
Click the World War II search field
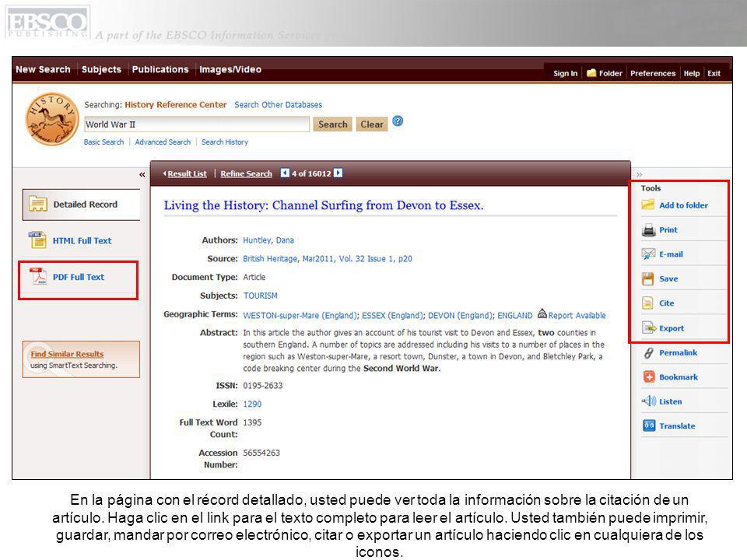click(197, 124)
